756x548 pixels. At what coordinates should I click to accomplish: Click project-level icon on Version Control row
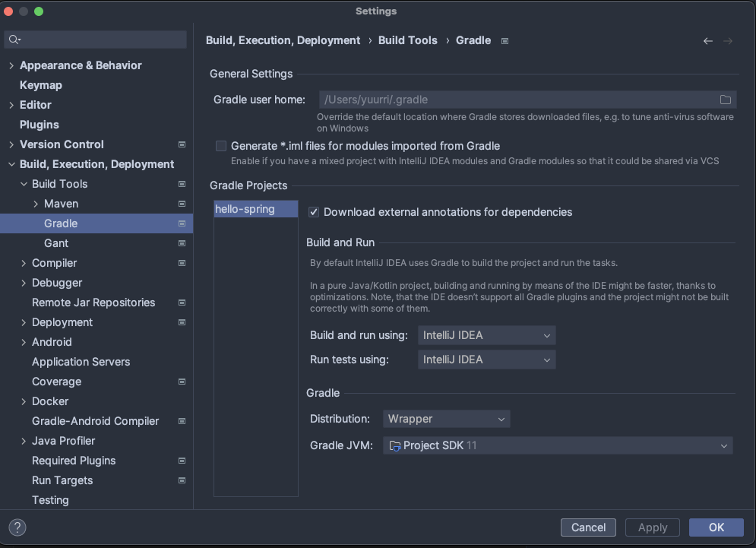(182, 144)
